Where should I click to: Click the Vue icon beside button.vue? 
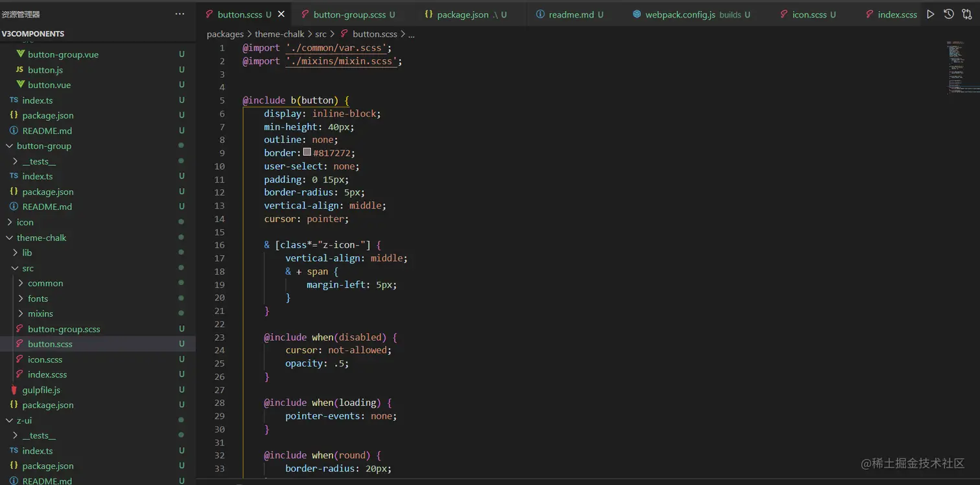[x=21, y=85]
